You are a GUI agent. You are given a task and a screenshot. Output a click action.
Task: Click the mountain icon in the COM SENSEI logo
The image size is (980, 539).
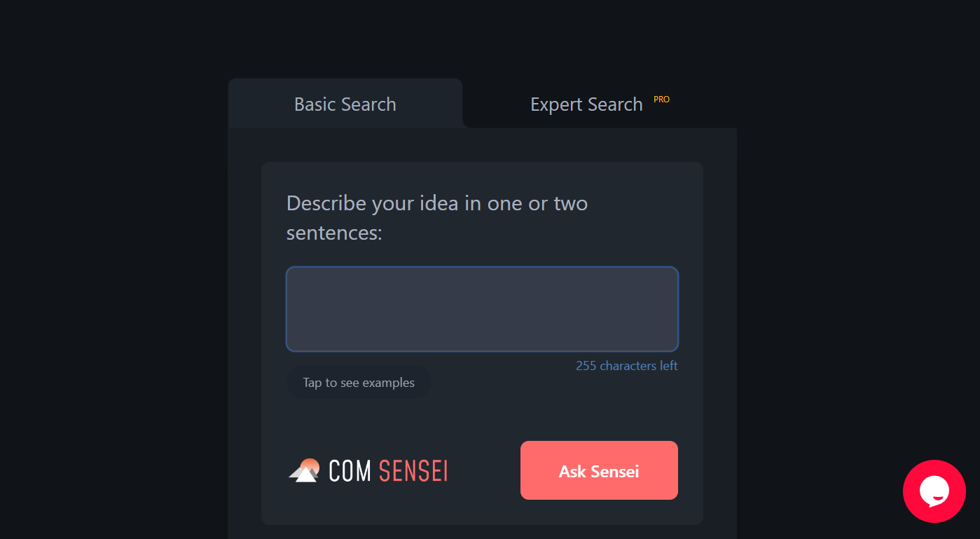coord(304,470)
